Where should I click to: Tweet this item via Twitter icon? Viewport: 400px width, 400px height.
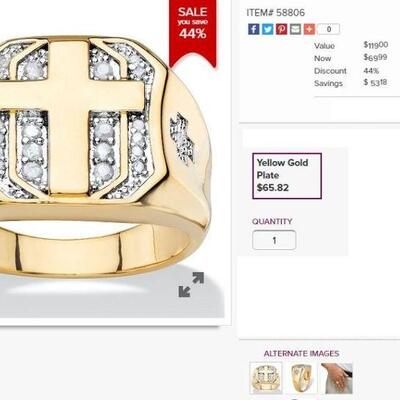click(x=267, y=29)
